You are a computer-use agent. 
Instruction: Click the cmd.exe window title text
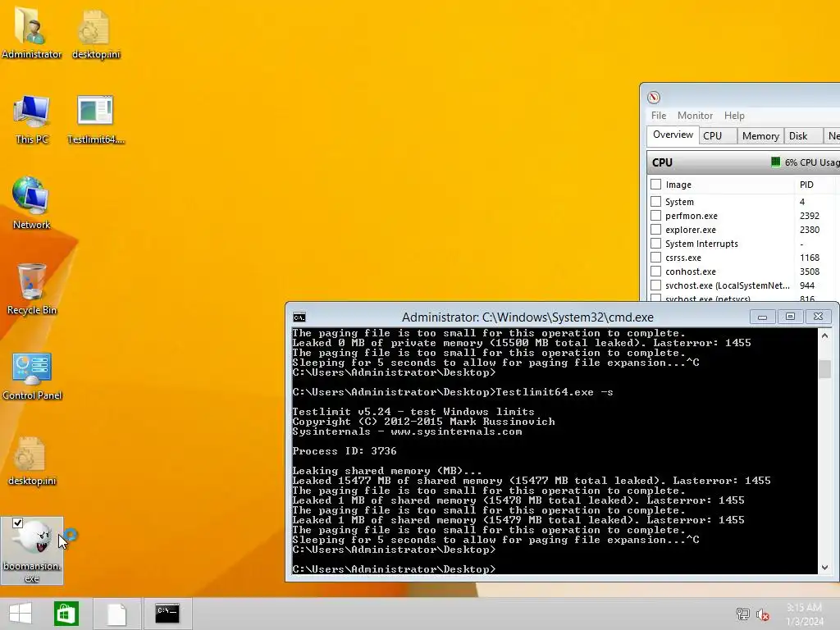(527, 317)
